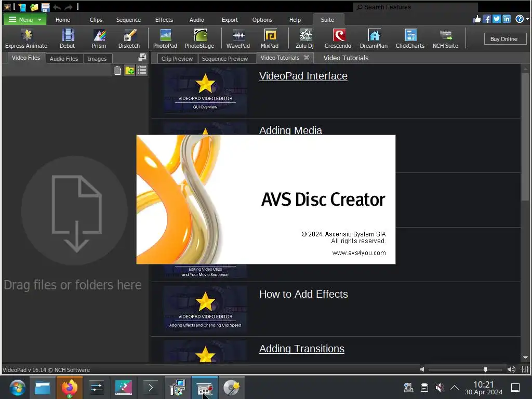
Task: Open Zulu DJ software
Action: coord(304,38)
